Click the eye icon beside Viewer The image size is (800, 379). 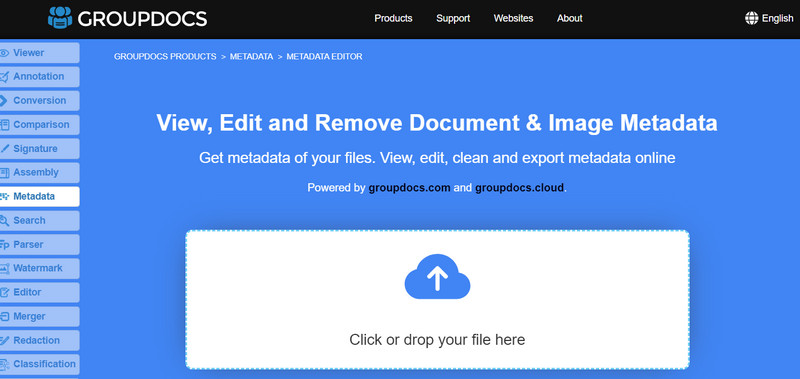click(x=4, y=53)
